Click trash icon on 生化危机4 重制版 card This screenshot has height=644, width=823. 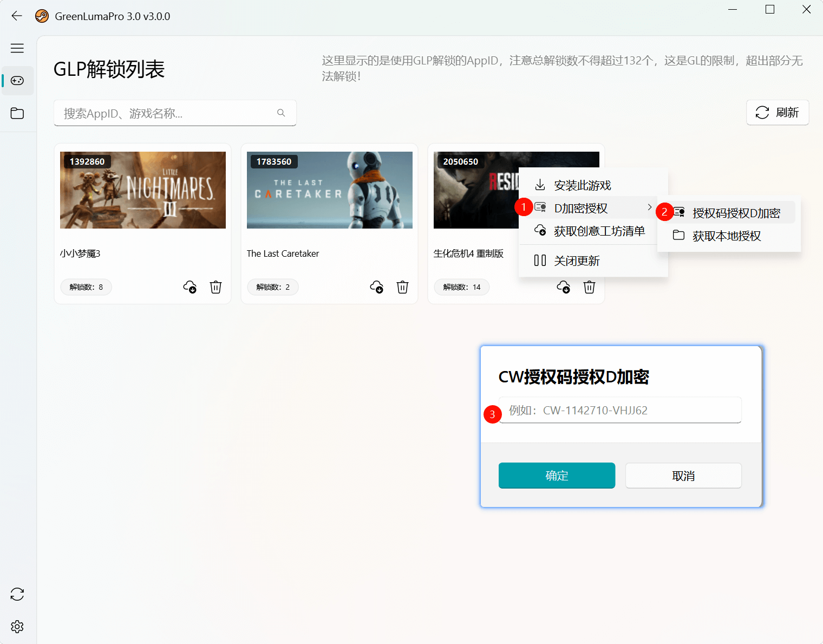pos(589,287)
